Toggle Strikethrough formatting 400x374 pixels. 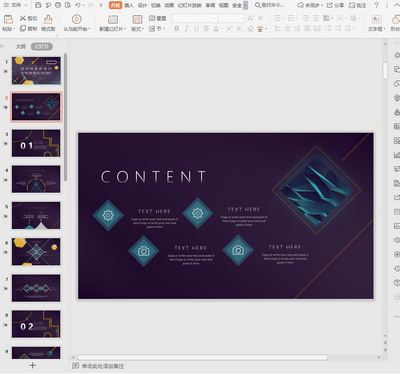pos(206,29)
